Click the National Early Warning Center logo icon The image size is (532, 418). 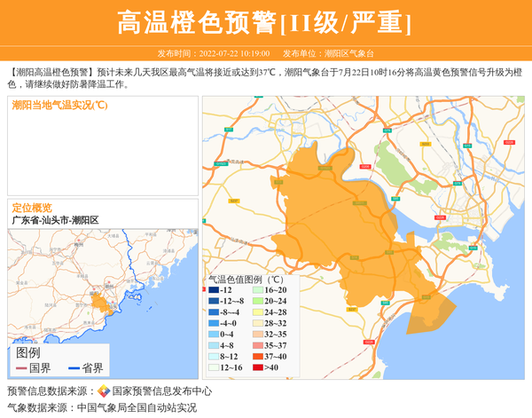tap(104, 391)
